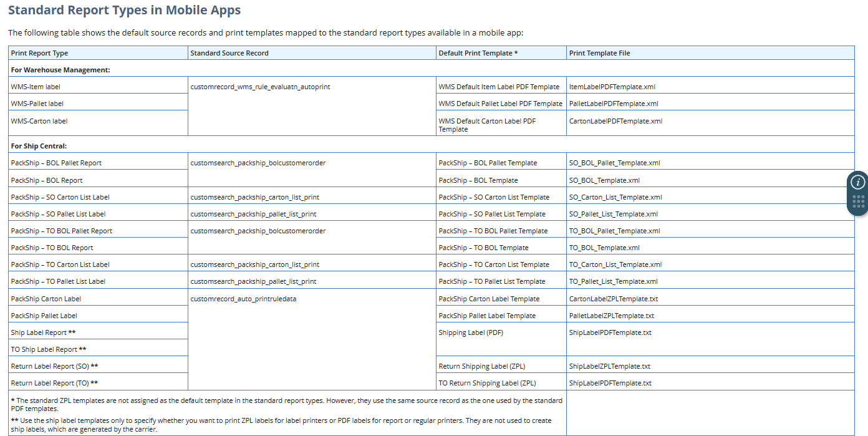The height and width of the screenshot is (436, 868).
Task: Click the 'Default Print Template *' column header
Action: pos(478,53)
